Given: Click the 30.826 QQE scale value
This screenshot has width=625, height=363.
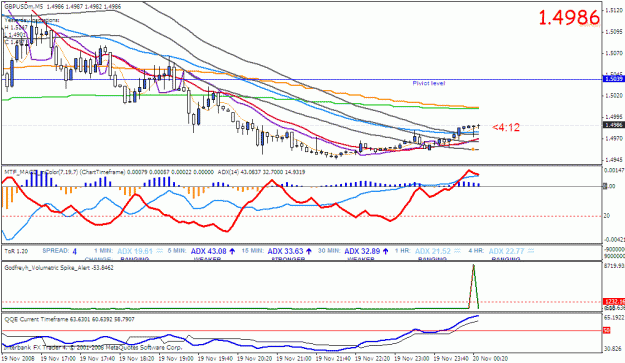Looking at the screenshot, I should pyautogui.click(x=614, y=348).
